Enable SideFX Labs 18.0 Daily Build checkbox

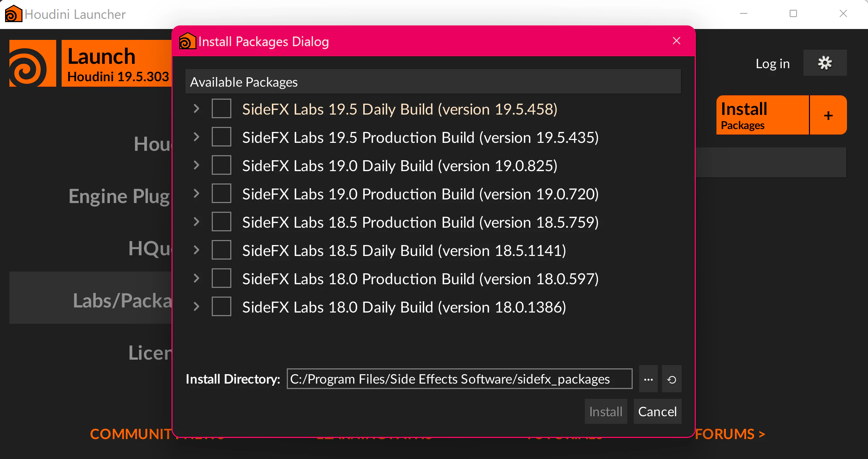click(221, 307)
